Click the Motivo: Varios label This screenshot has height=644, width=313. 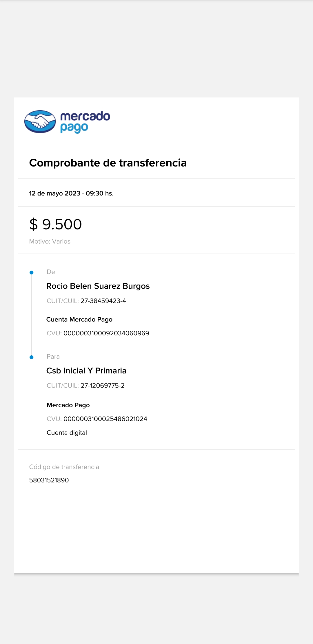(x=50, y=242)
